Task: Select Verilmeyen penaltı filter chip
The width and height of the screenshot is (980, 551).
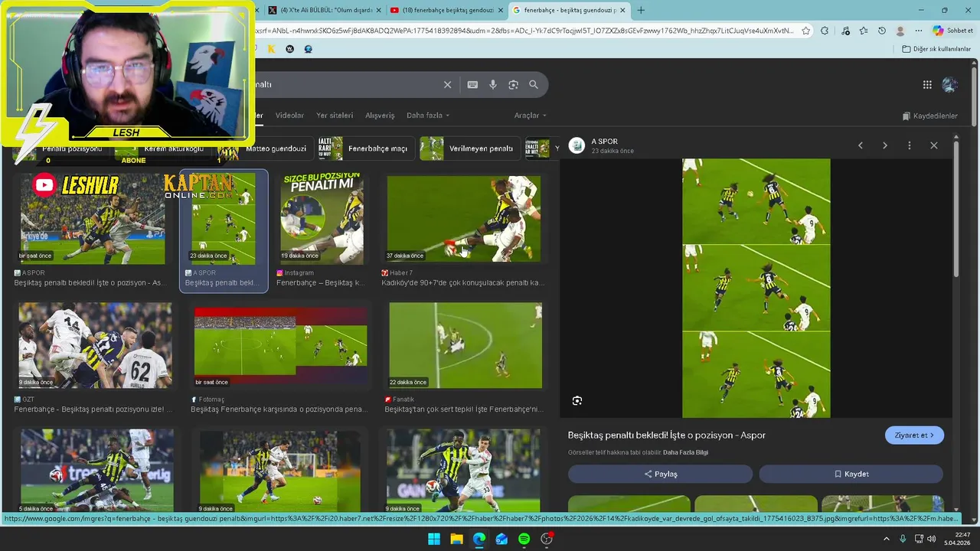Action: click(469, 148)
